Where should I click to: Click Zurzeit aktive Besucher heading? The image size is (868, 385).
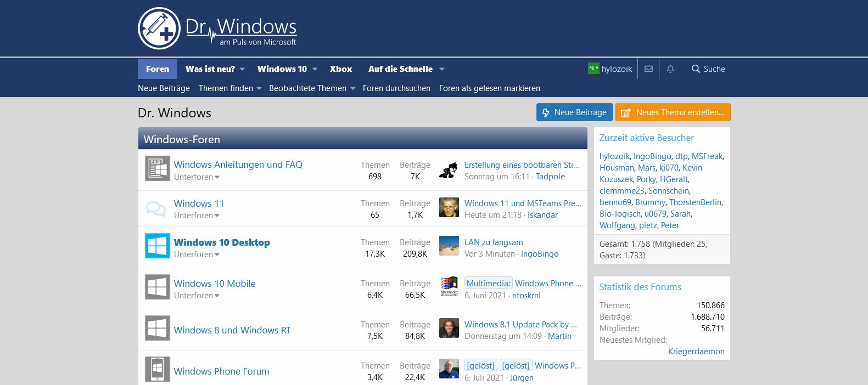[646, 138]
